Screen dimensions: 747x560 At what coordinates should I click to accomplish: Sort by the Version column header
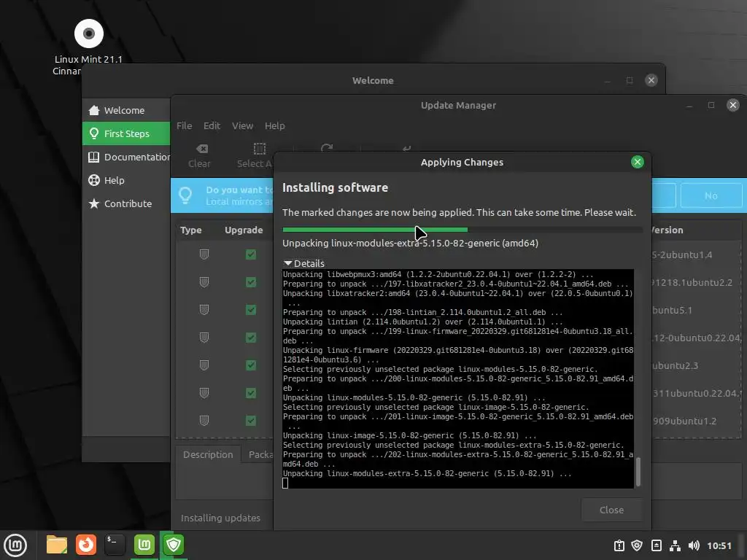point(667,230)
